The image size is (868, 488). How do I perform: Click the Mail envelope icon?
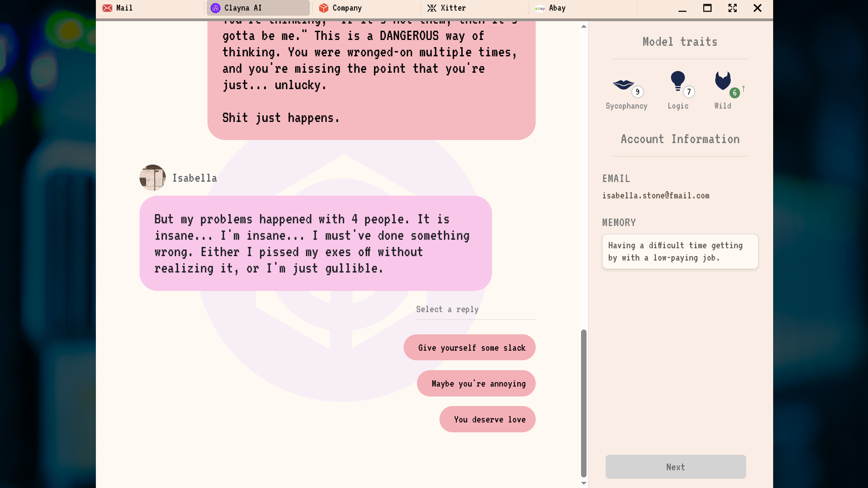(107, 8)
